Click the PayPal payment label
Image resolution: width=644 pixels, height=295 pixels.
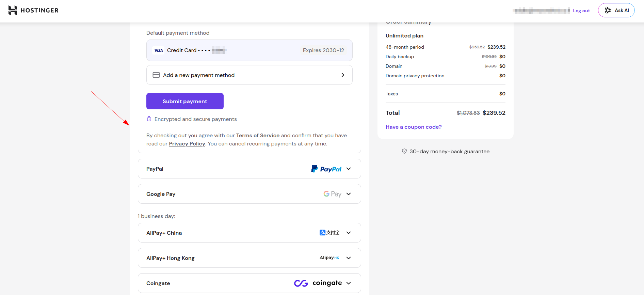click(155, 169)
